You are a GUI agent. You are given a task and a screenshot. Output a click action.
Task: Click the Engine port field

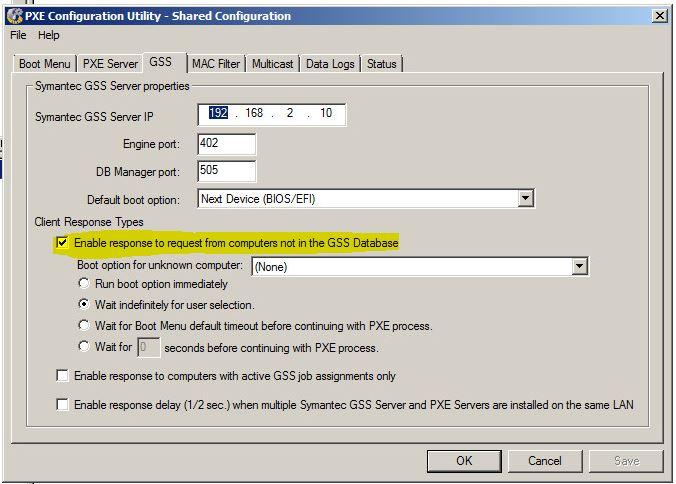[x=227, y=144]
